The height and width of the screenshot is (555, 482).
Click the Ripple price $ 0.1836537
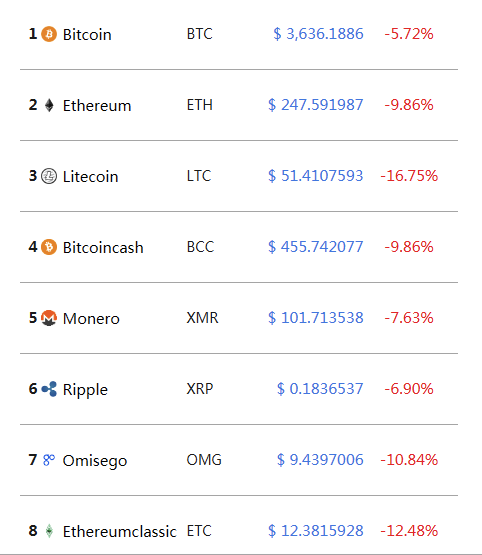320,389
